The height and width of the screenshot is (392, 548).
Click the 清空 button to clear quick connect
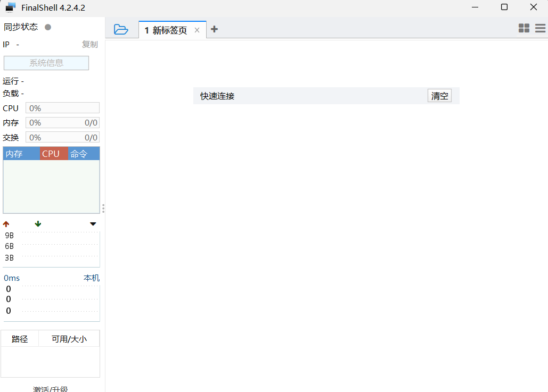[439, 95]
